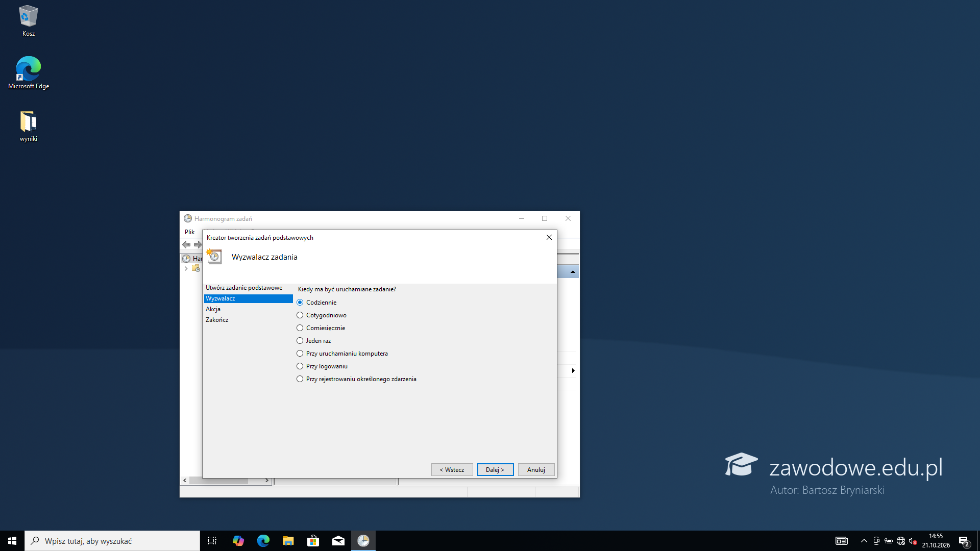Open the wyniki folder on desktop
This screenshot has width=980, height=551.
[x=29, y=127]
